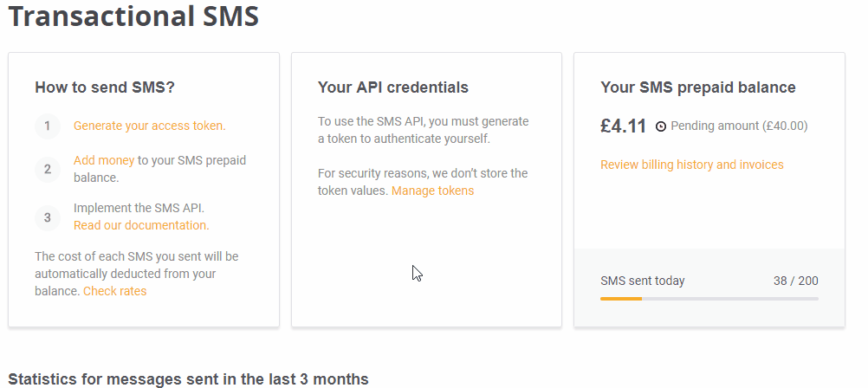Open the Check rates link
This screenshot has height=388, width=868.
click(114, 291)
